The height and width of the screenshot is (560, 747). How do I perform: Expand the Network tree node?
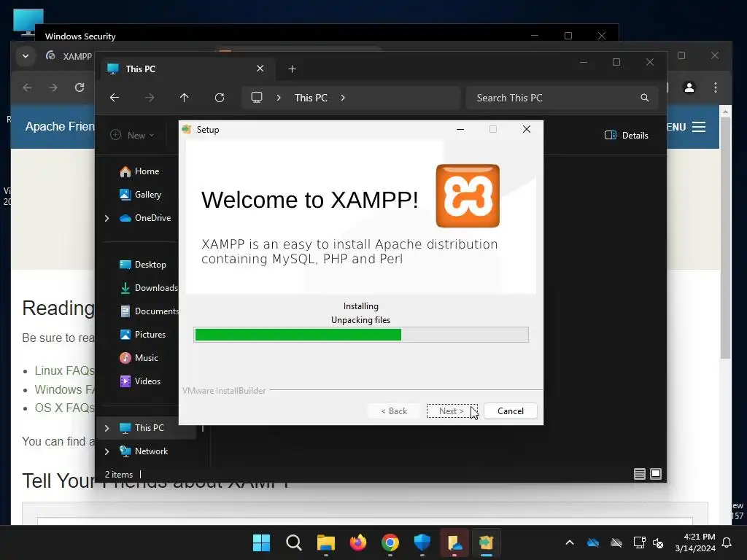[107, 451]
